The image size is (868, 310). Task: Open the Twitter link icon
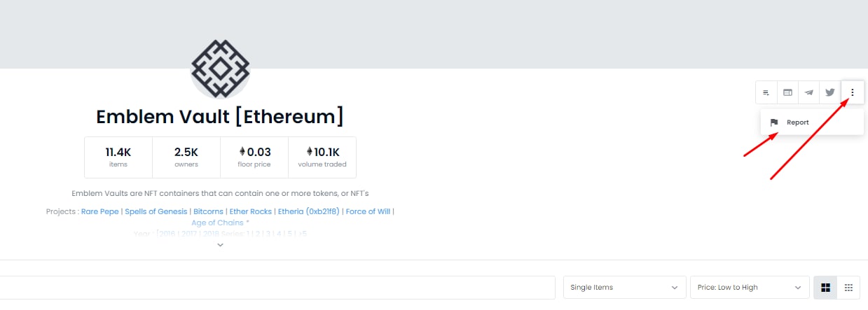point(830,92)
